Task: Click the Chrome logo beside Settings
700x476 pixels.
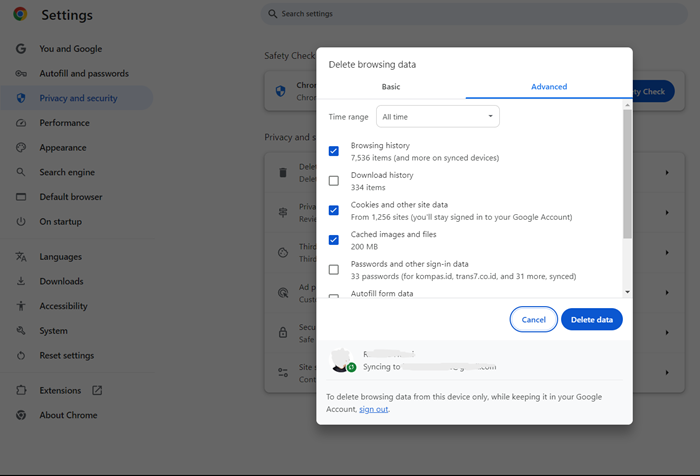Action: click(20, 14)
